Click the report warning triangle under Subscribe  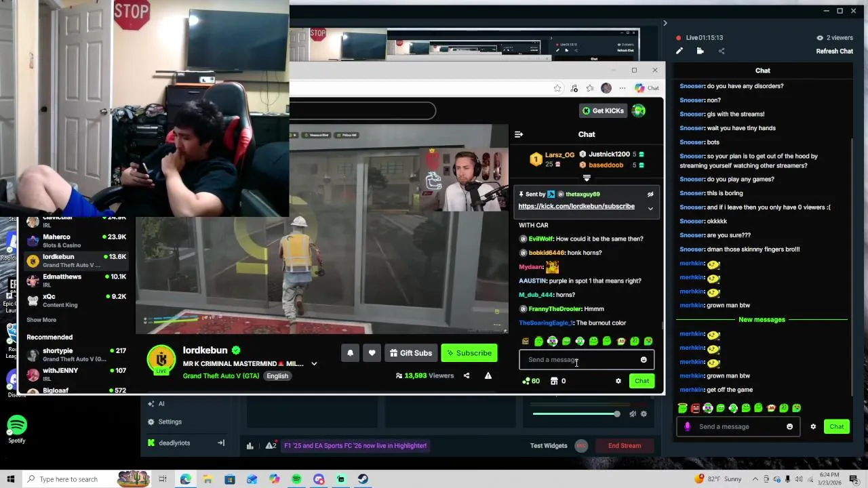point(488,375)
